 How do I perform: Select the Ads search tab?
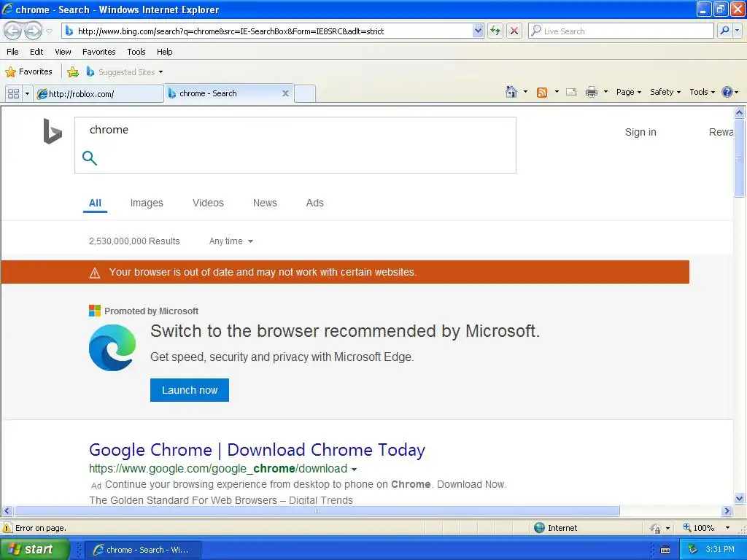[315, 203]
